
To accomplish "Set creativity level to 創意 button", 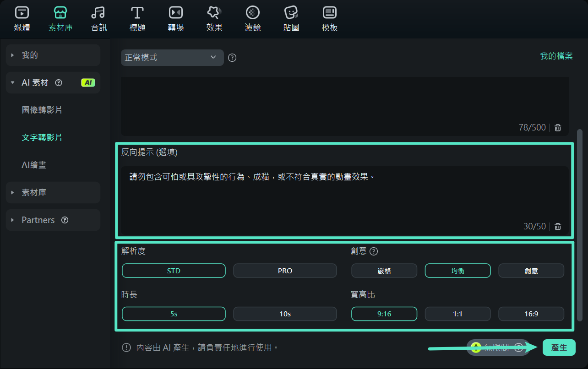I will point(531,271).
